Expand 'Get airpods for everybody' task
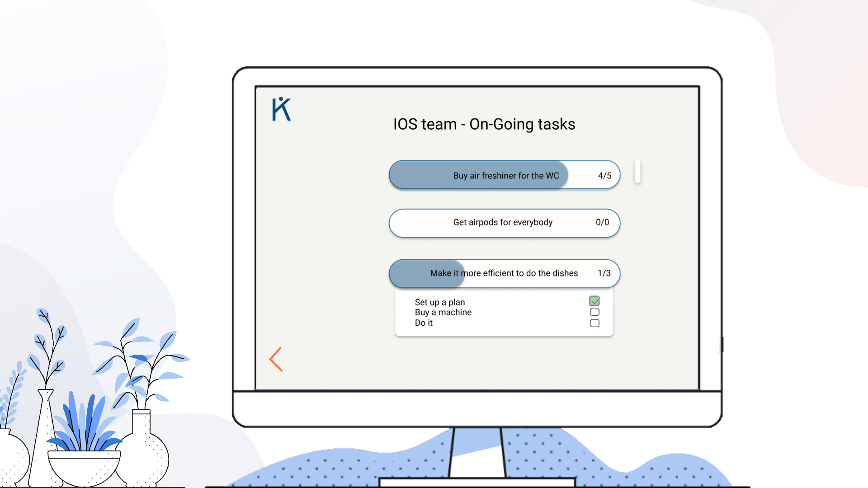This screenshot has width=868, height=488. pyautogui.click(x=502, y=222)
